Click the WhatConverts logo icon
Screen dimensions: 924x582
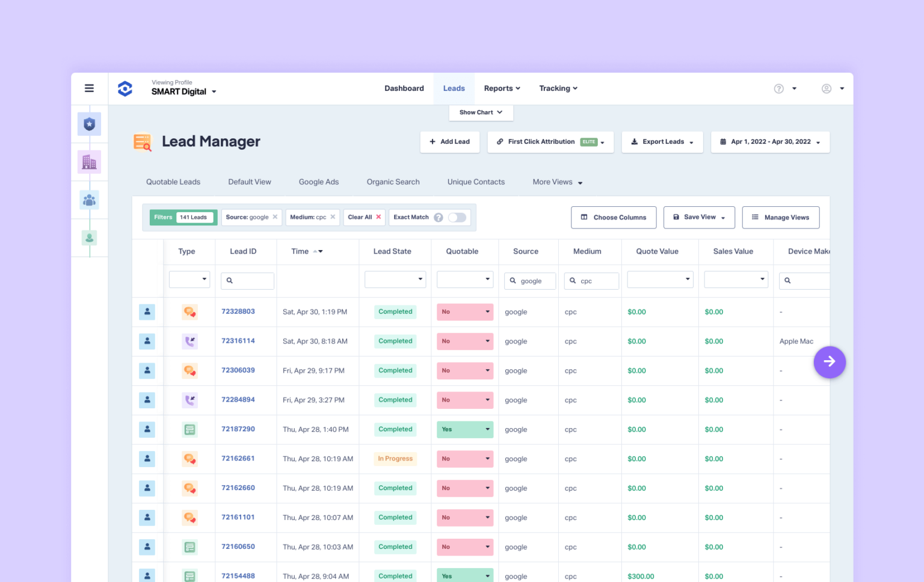coord(125,88)
